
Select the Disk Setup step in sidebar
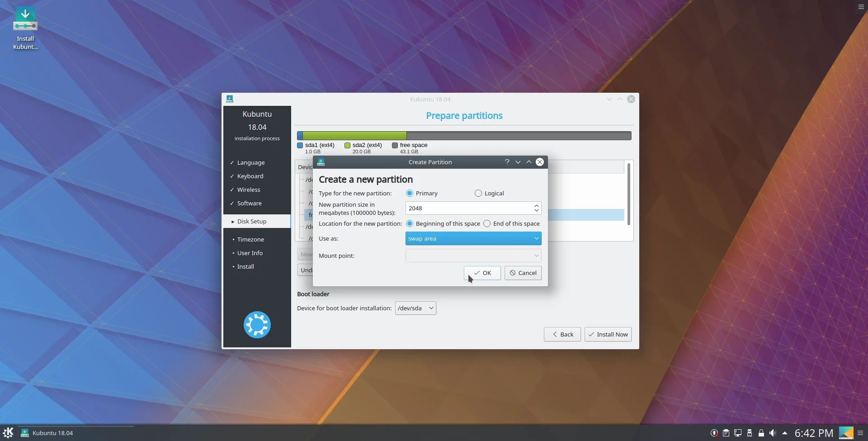pyautogui.click(x=257, y=221)
